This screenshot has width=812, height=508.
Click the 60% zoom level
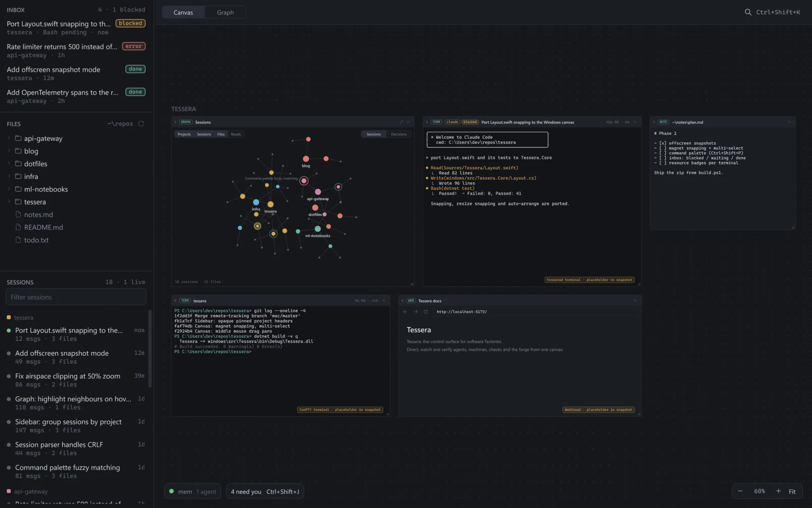point(759,491)
